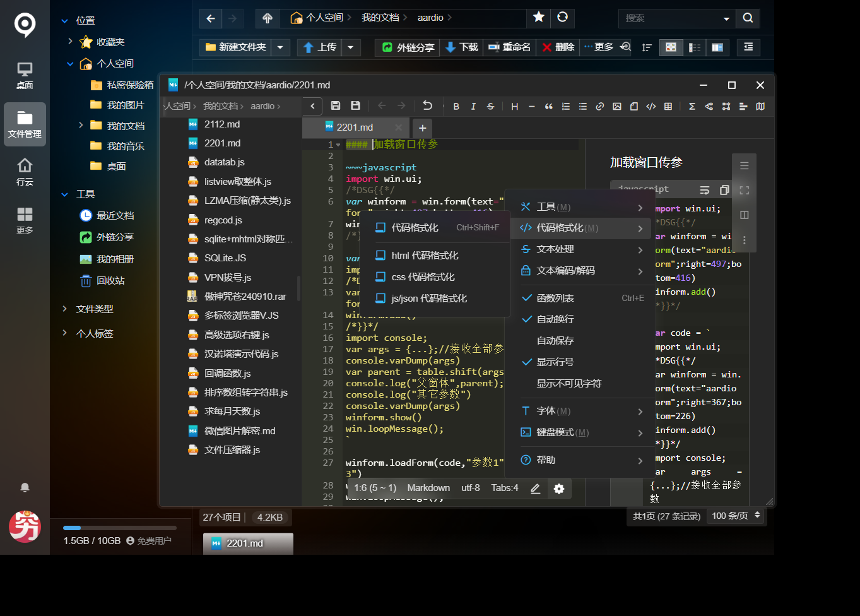The height and width of the screenshot is (616, 860).
Task: Click the fullscreen icon in the preview side panel
Action: click(x=745, y=190)
